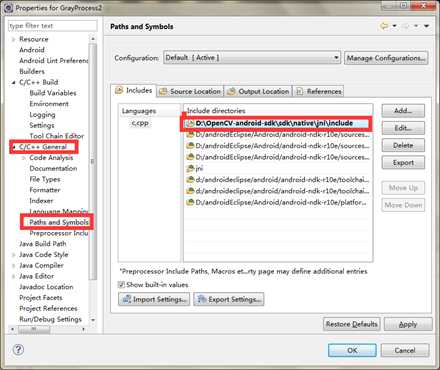The image size is (440, 370).
Task: Toggle Show built-in values checkbox
Action: click(121, 285)
